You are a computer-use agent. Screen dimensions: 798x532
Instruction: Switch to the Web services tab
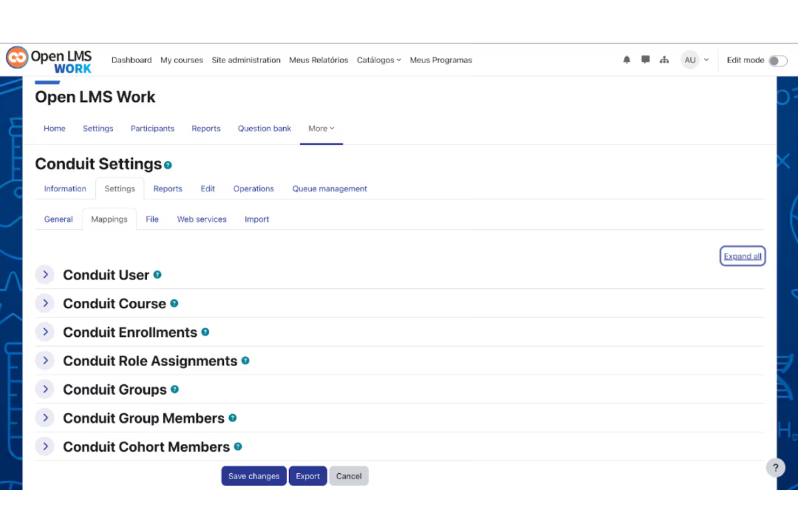point(202,219)
